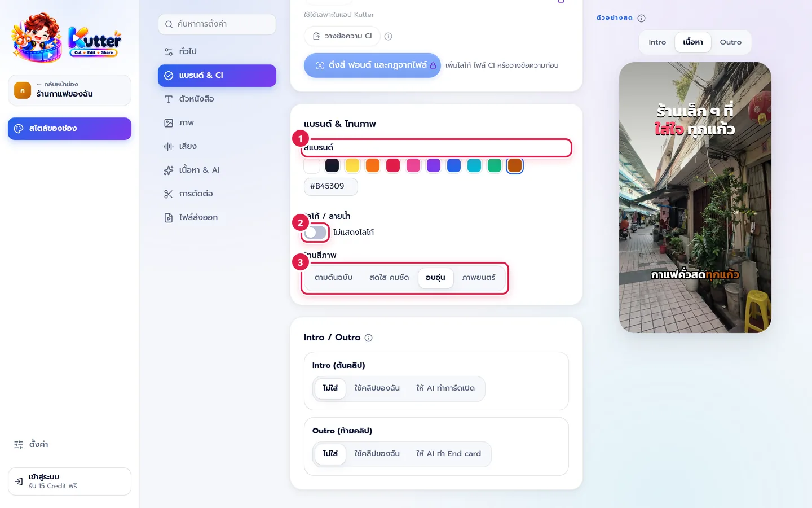
Task: Click the info icon beside ตัวอย่างสด
Action: point(641,18)
